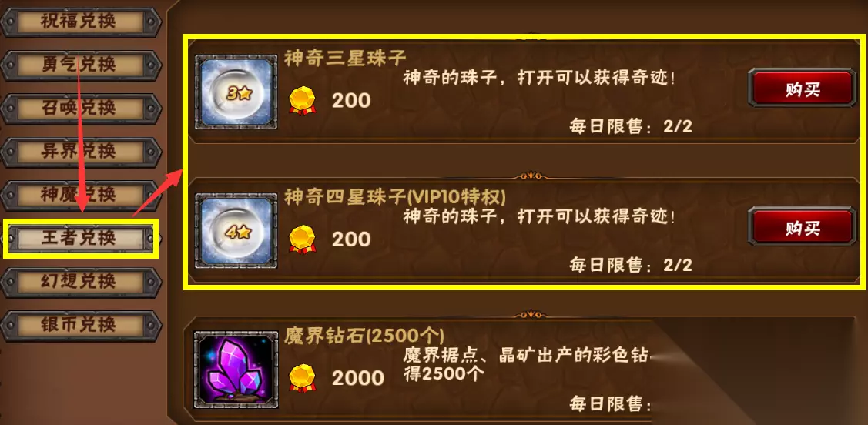Image resolution: width=868 pixels, height=425 pixels.
Task: Tap the purple 魔界钻石 crystal icon
Action: coord(236,370)
